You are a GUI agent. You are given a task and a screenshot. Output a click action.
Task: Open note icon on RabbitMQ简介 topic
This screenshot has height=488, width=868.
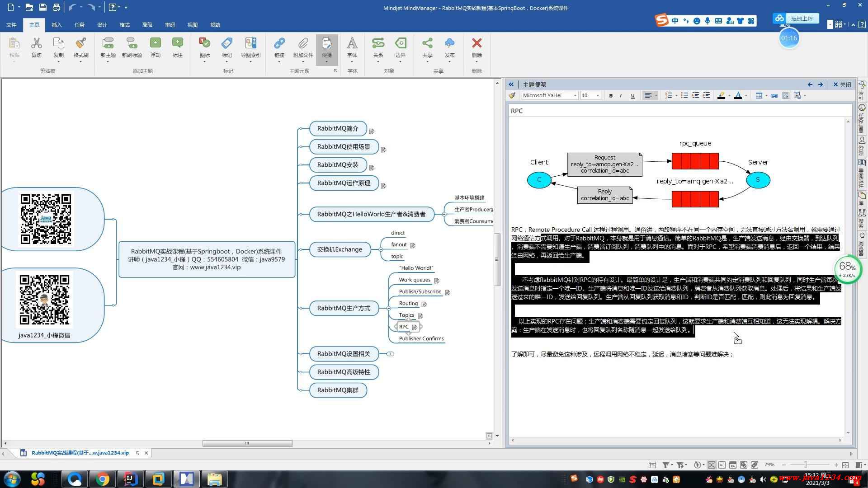(x=372, y=131)
